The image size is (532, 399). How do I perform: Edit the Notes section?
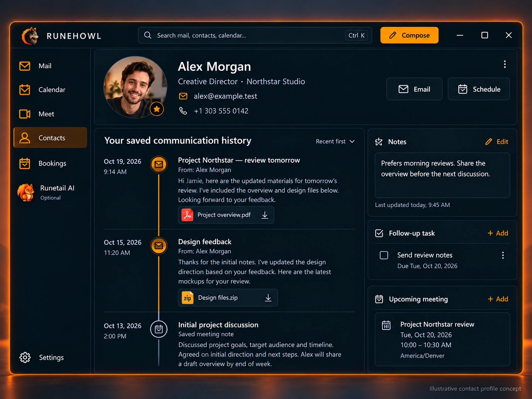coord(497,142)
